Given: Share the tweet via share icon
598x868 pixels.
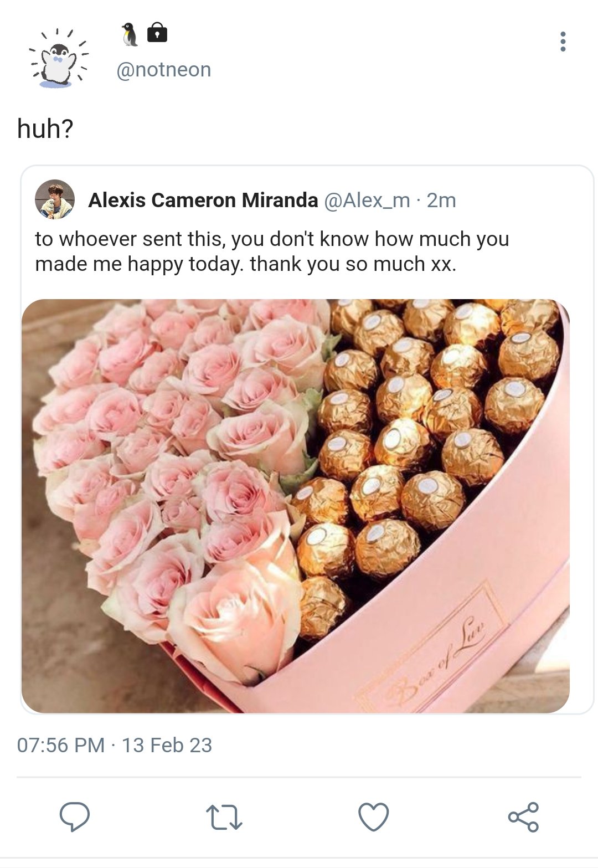Looking at the screenshot, I should 523,817.
